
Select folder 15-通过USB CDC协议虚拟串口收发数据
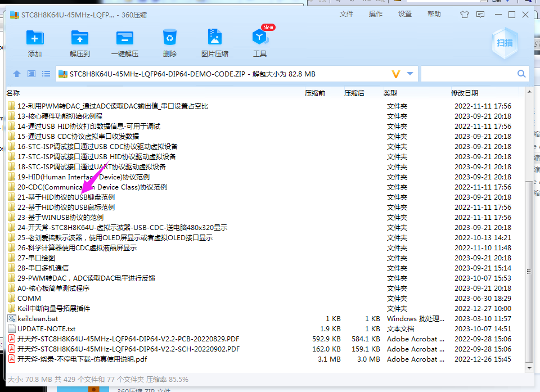[x=78, y=137]
